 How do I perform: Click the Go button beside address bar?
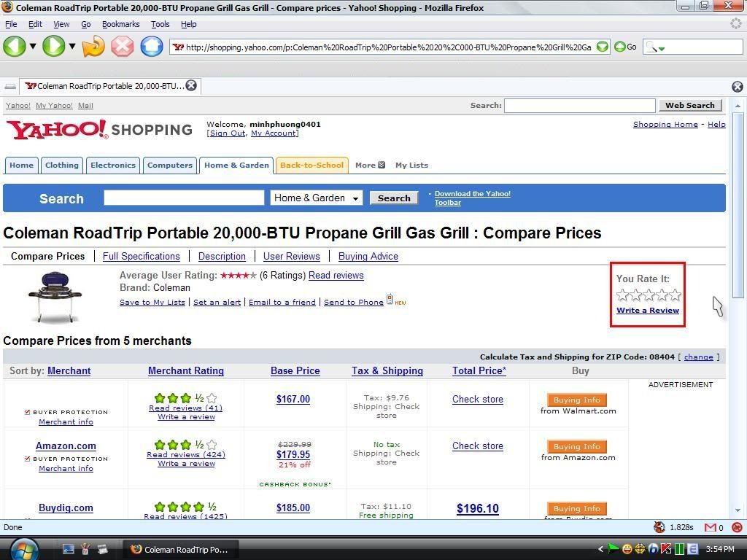point(625,47)
